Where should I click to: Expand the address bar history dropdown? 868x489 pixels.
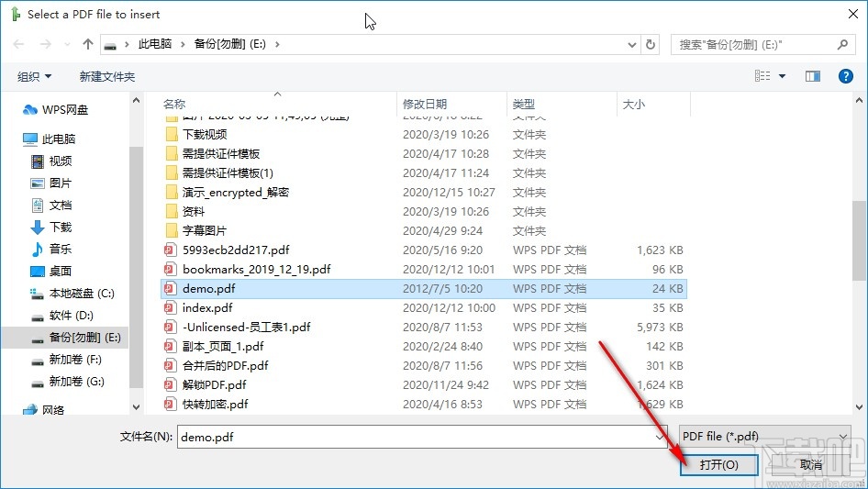pos(631,45)
